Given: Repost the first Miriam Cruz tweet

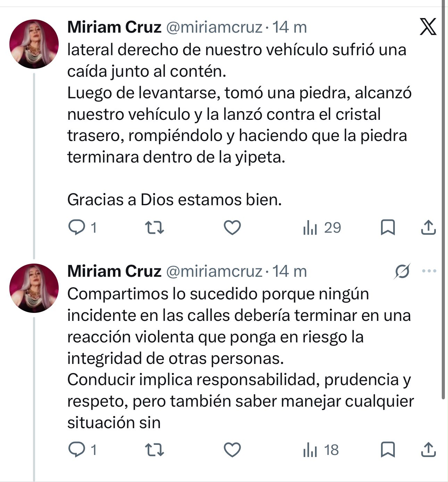Looking at the screenshot, I should (154, 228).
